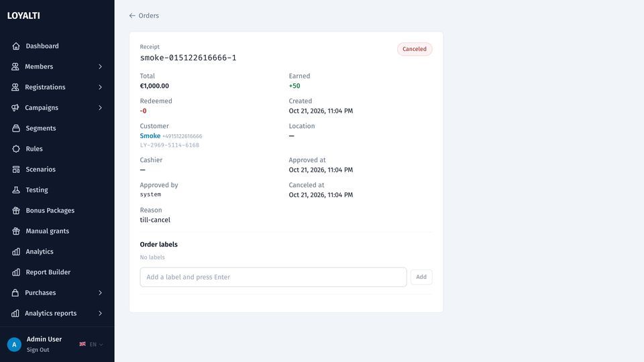Viewport: 644px width, 362px height.
Task: Expand the Analytics reports chevron
Action: [x=100, y=313]
